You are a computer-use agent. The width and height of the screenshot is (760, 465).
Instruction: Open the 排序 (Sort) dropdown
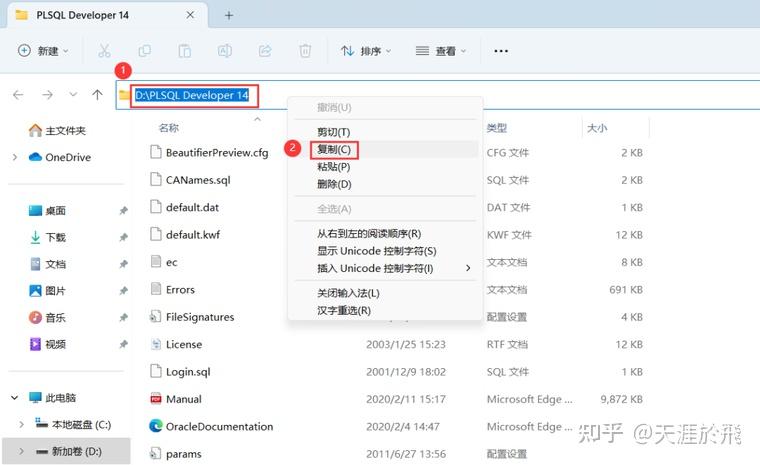(366, 51)
